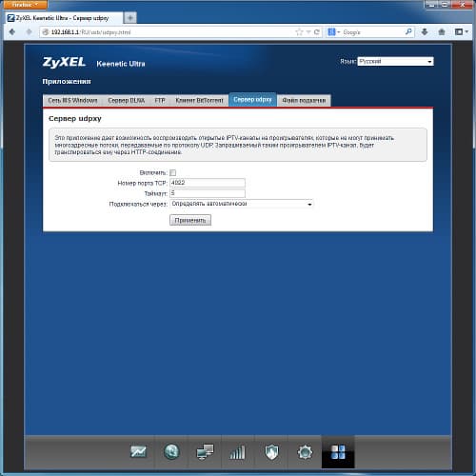Open the Wi-Fi signal bars icon
This screenshot has width=476, height=476.
[238, 452]
